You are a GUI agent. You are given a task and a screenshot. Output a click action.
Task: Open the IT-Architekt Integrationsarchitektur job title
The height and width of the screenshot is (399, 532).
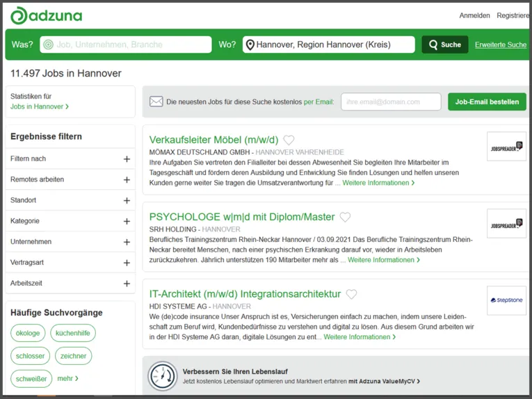click(245, 294)
